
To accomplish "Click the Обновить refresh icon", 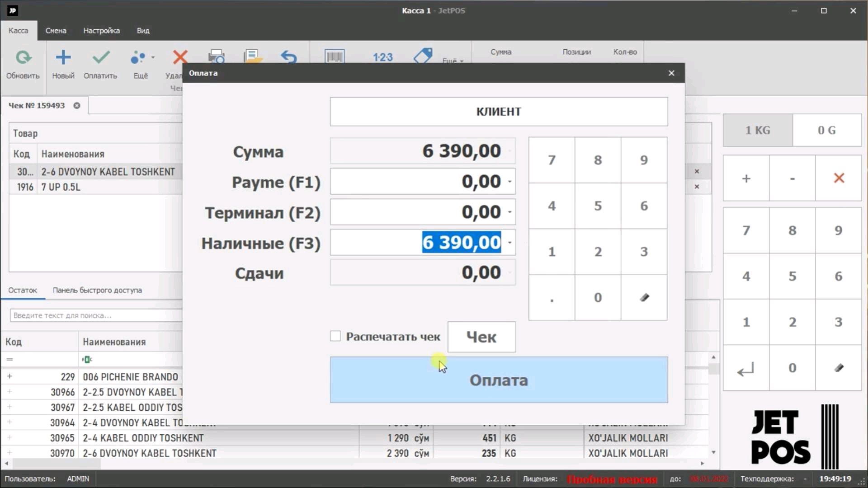I will pos(23,58).
